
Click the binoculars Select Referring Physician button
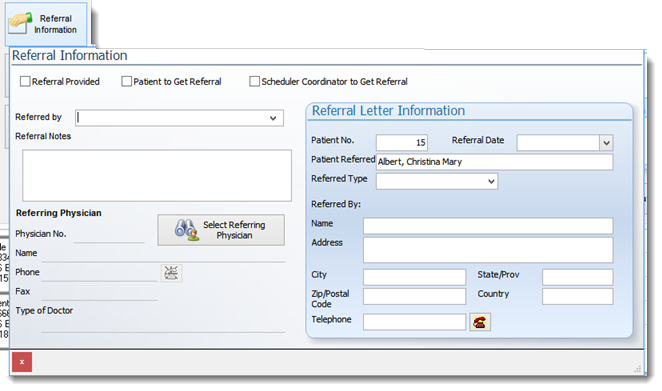click(221, 230)
